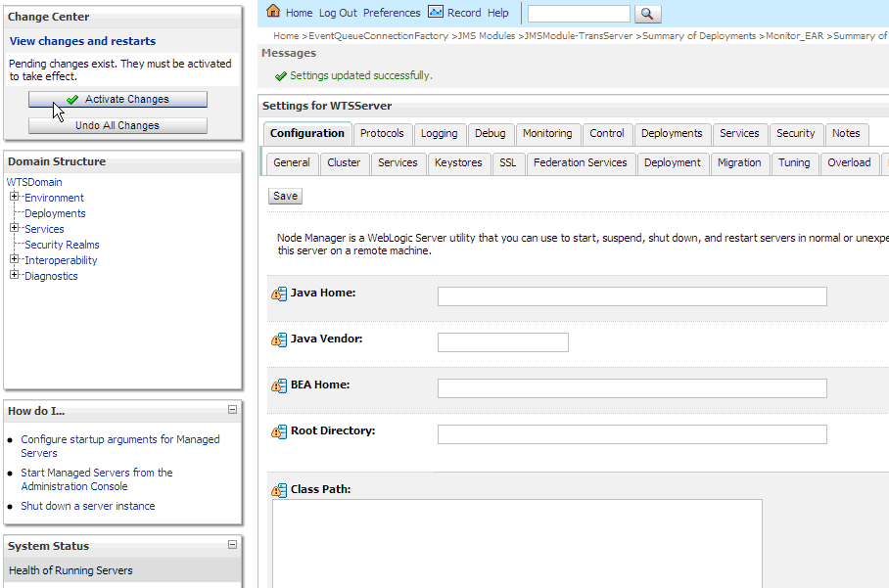Open Preferences link
The image size is (889, 588).
point(392,13)
